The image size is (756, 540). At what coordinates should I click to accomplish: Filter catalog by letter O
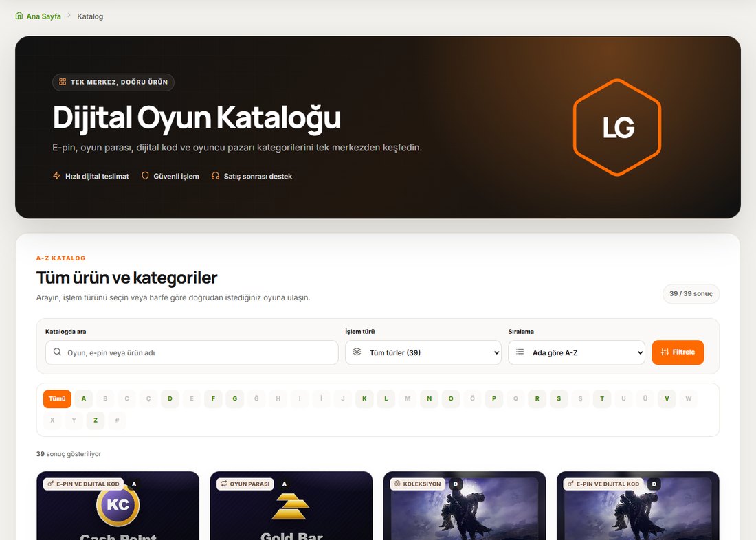[451, 398]
